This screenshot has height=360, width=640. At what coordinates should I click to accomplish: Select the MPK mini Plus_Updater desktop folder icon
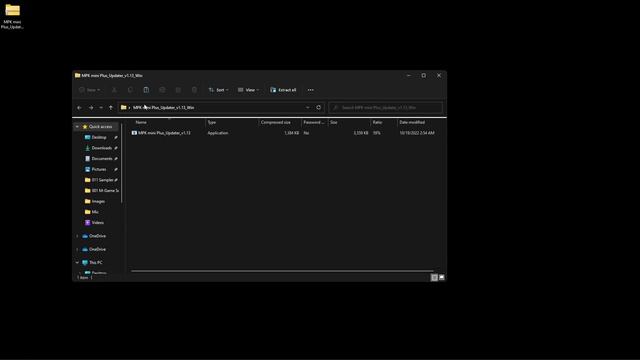click(12, 16)
